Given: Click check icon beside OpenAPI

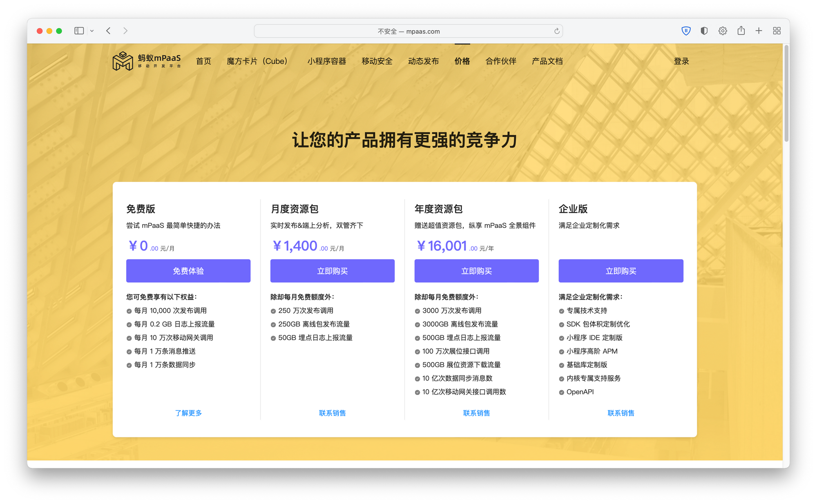Looking at the screenshot, I should (562, 392).
